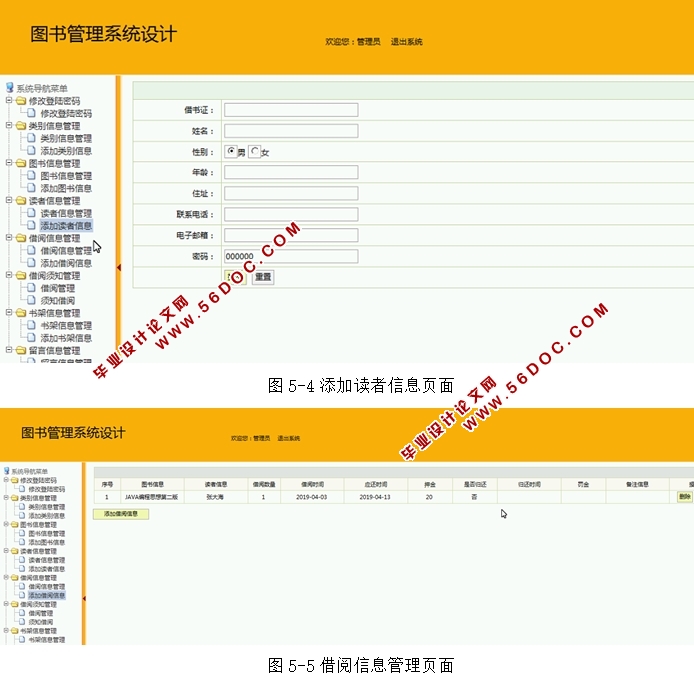Click the page icon beside 添加借阅信息 on the borrowing list page
This screenshot has width=694, height=698.
point(23,595)
